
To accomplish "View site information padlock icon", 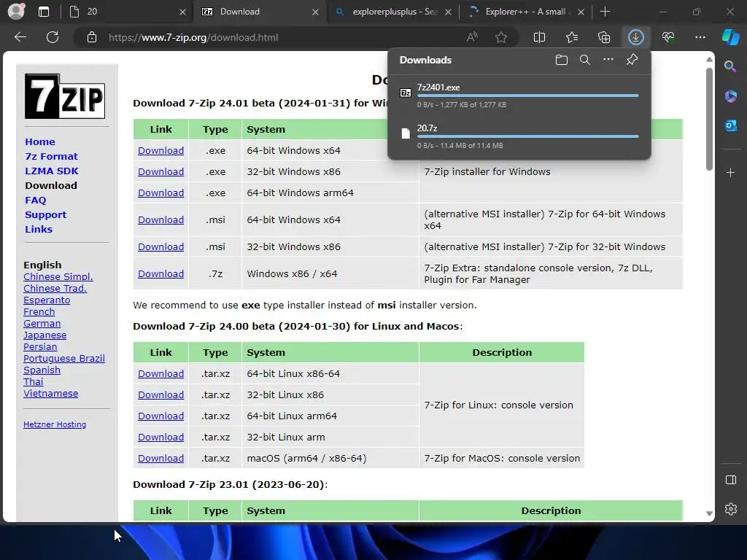I will pos(92,37).
